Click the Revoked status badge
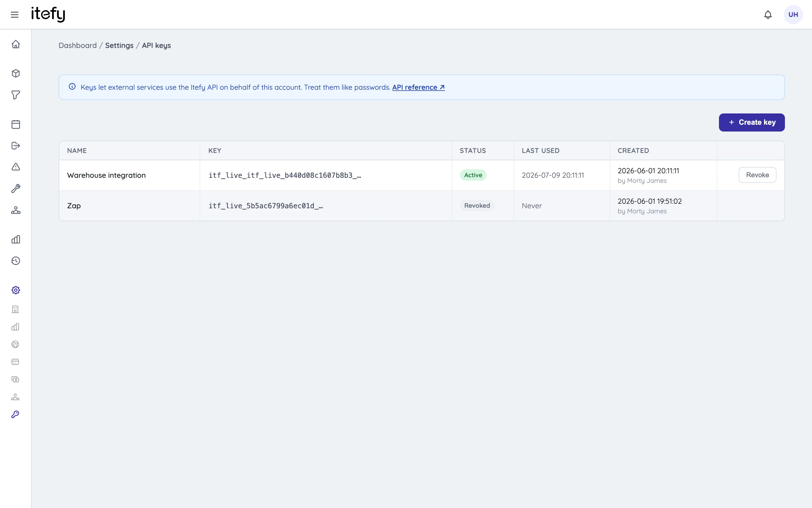This screenshot has width=812, height=508. click(477, 206)
